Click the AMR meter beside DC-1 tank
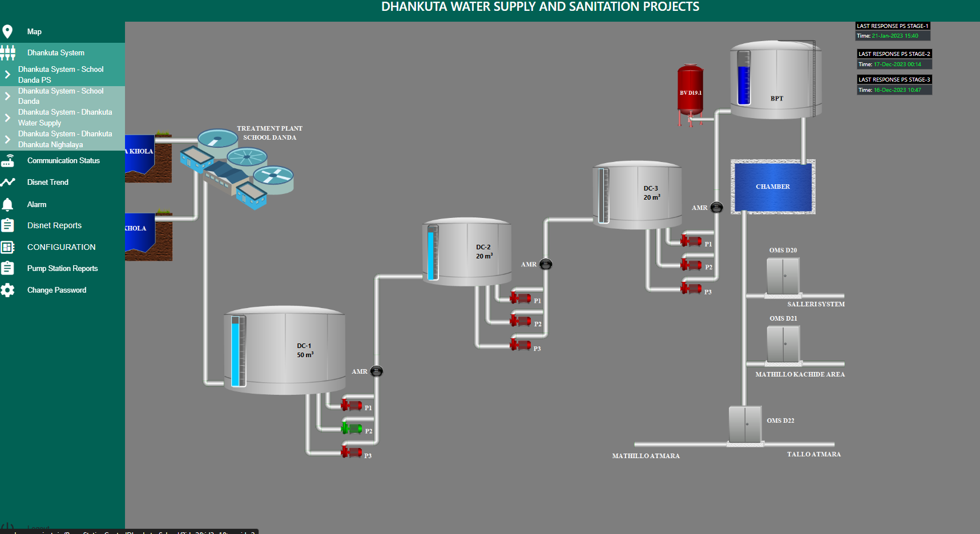The height and width of the screenshot is (534, 980). coord(377,371)
